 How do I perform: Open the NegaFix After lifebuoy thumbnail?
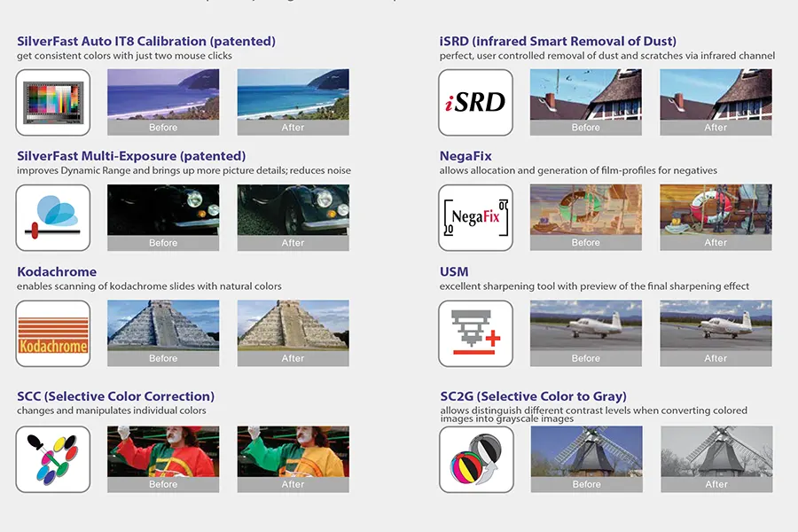pos(716,217)
